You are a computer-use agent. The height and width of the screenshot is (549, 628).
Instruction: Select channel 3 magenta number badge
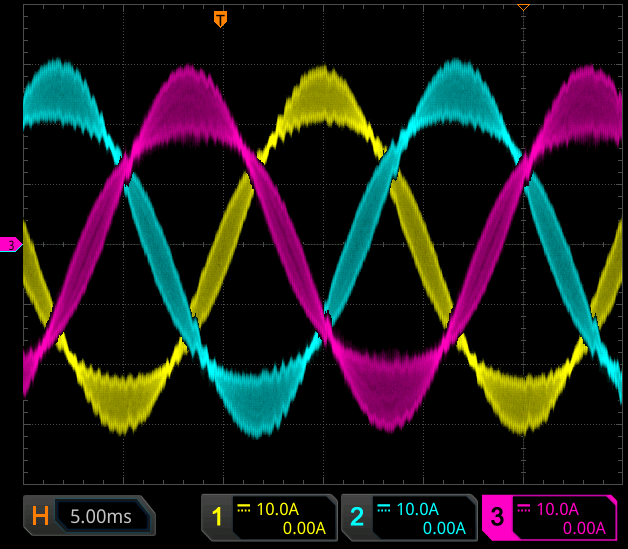coord(497,517)
